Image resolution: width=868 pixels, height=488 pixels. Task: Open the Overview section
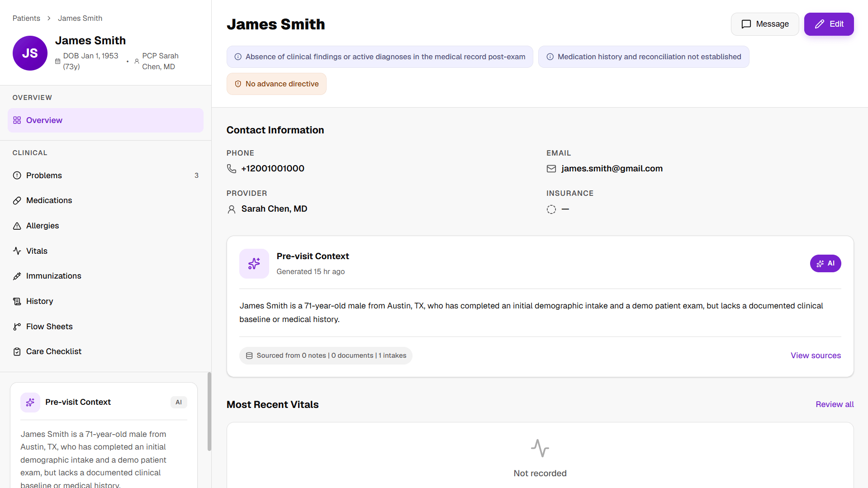point(105,120)
